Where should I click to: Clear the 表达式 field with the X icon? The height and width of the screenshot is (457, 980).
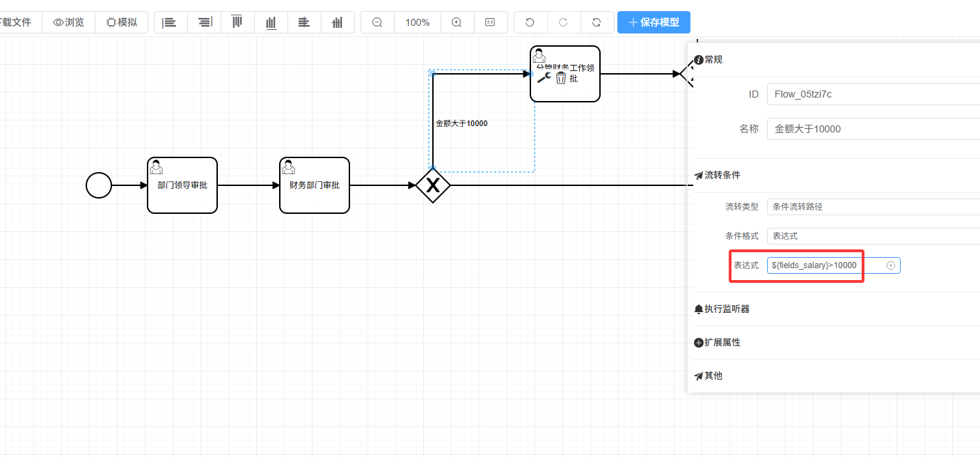click(891, 265)
